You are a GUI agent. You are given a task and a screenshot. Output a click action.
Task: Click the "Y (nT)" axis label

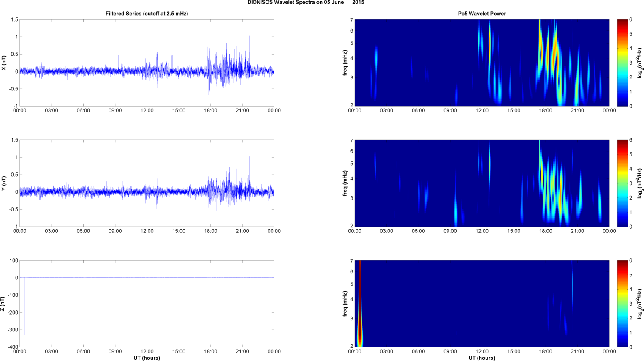tap(4, 183)
